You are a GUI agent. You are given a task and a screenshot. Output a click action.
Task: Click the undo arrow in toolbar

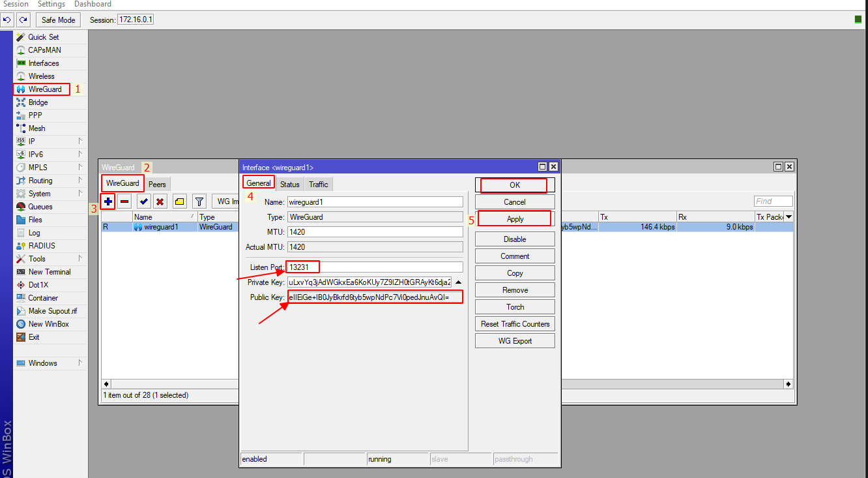7,20
